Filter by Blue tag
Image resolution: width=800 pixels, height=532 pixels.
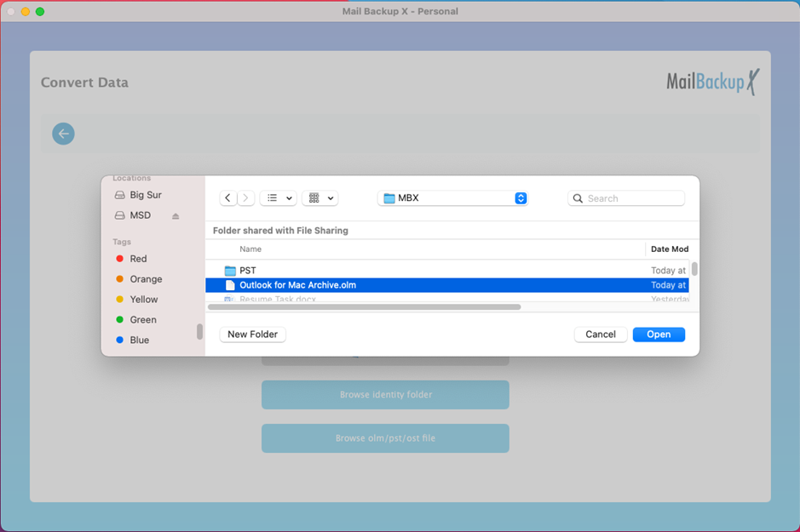tap(139, 340)
